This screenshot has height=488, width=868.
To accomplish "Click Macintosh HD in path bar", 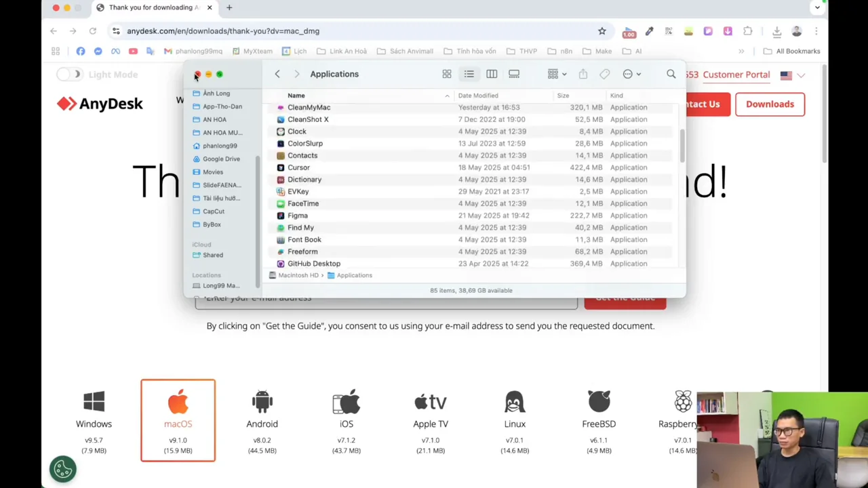I will tap(294, 275).
